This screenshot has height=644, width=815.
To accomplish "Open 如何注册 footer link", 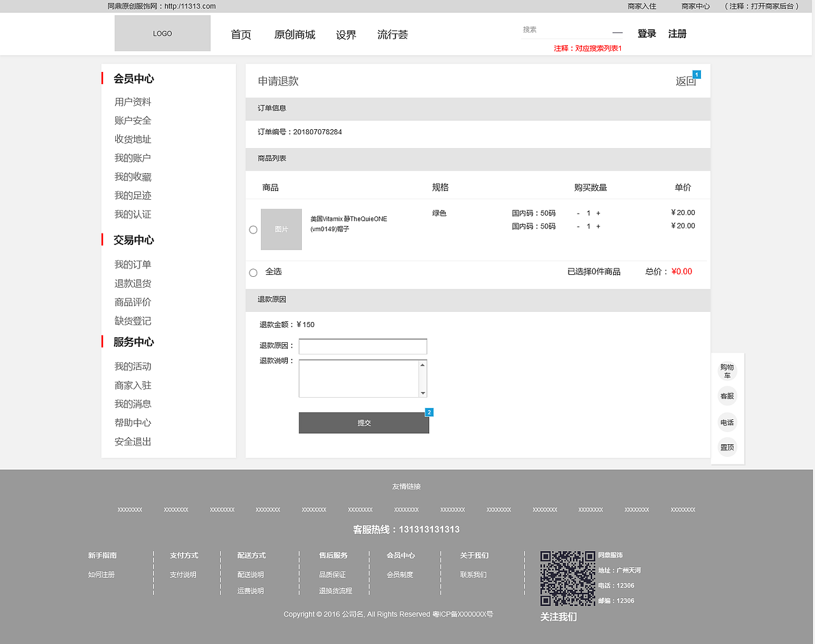I will point(102,575).
